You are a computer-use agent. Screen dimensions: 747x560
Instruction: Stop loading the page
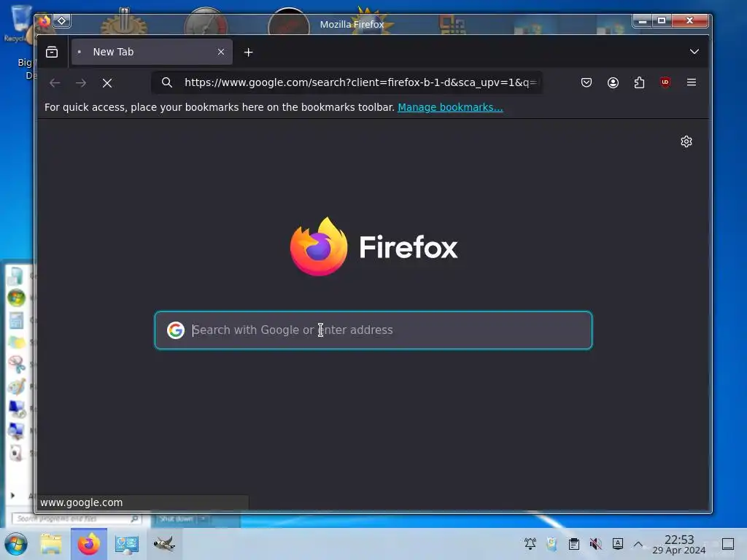tap(107, 83)
